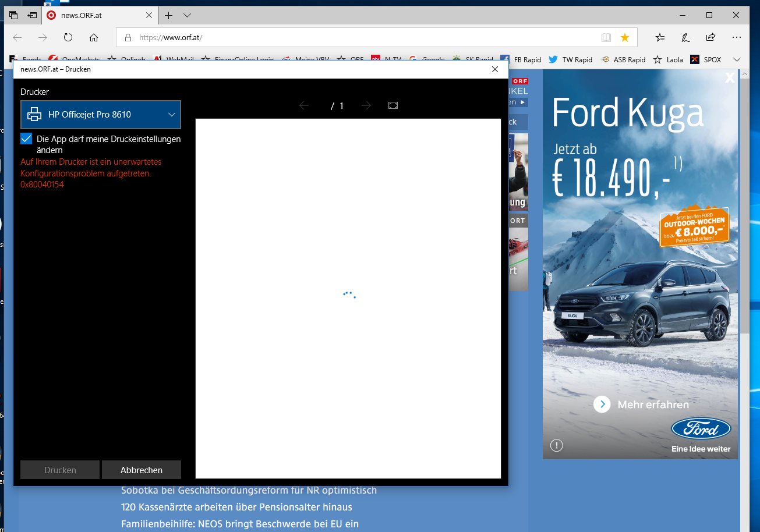
Task: Go to the home page icon
Action: click(94, 37)
